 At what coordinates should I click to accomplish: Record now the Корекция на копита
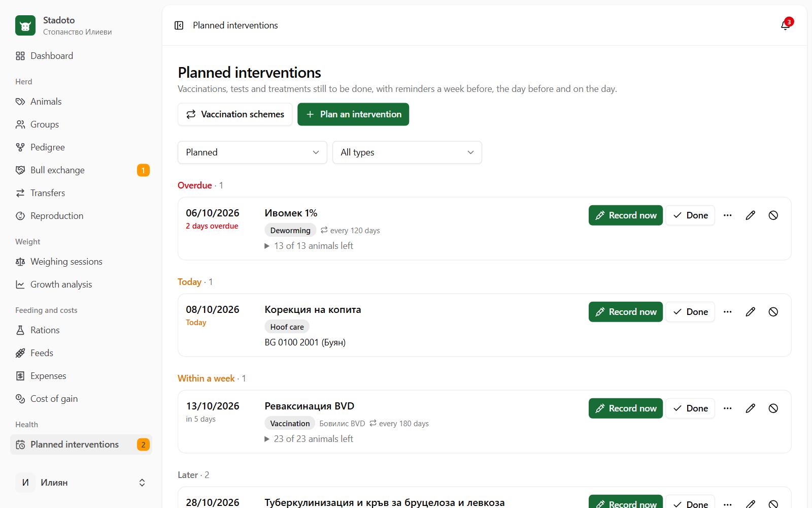pos(626,312)
